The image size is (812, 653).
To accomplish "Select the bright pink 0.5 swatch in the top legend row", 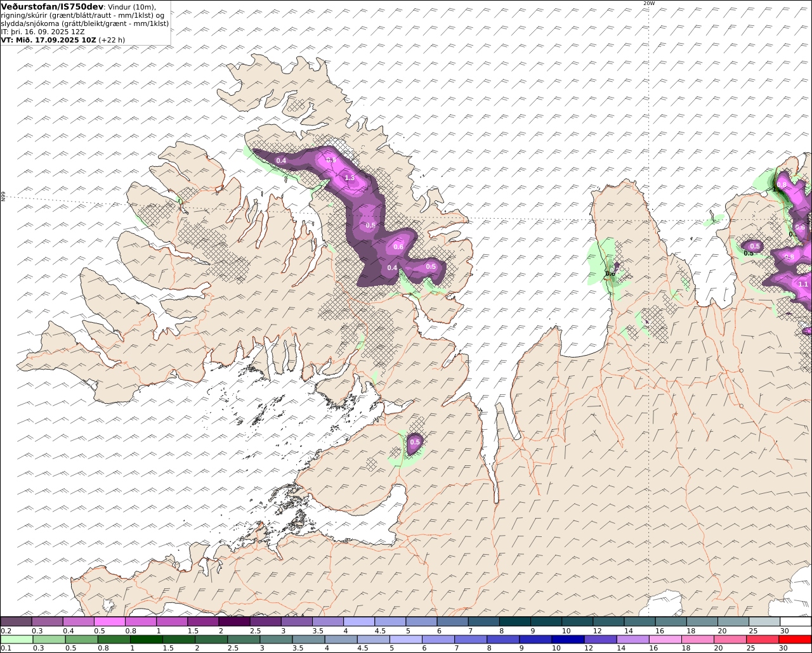I will click(x=110, y=622).
